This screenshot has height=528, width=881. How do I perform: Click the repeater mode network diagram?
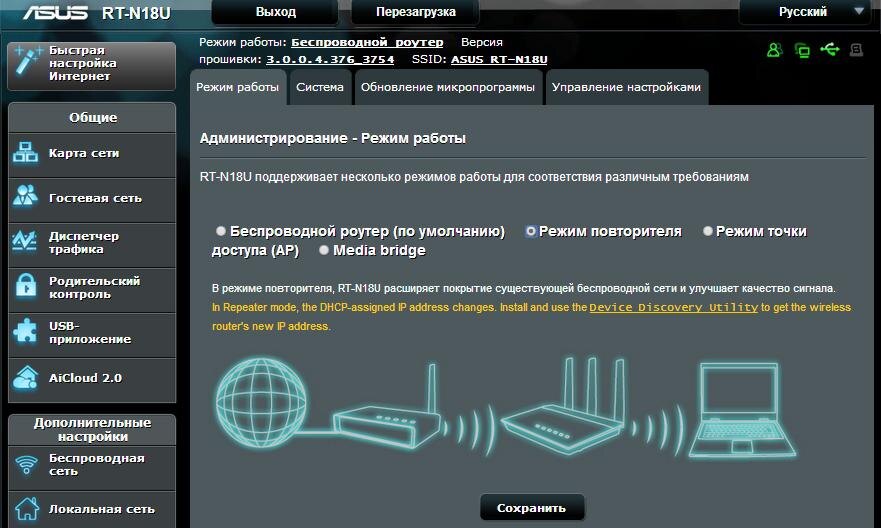tap(506, 409)
